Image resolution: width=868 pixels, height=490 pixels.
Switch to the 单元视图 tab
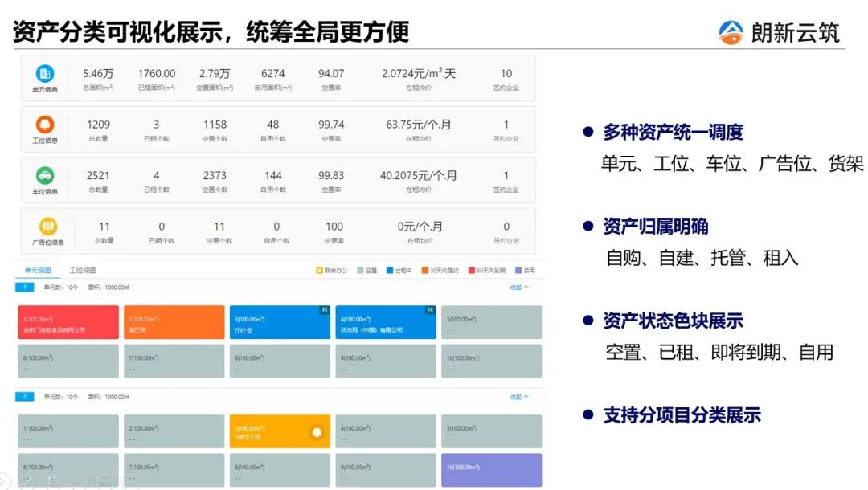pos(37,271)
